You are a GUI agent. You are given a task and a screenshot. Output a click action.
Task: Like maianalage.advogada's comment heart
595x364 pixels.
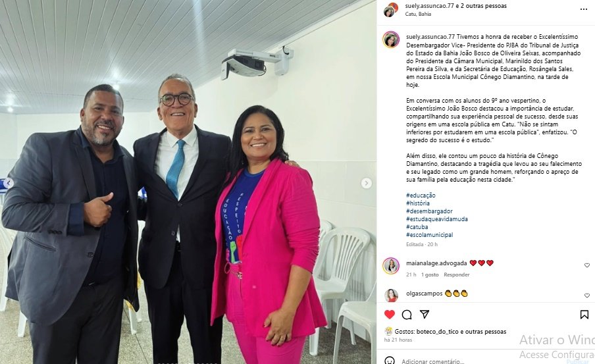[587, 265]
